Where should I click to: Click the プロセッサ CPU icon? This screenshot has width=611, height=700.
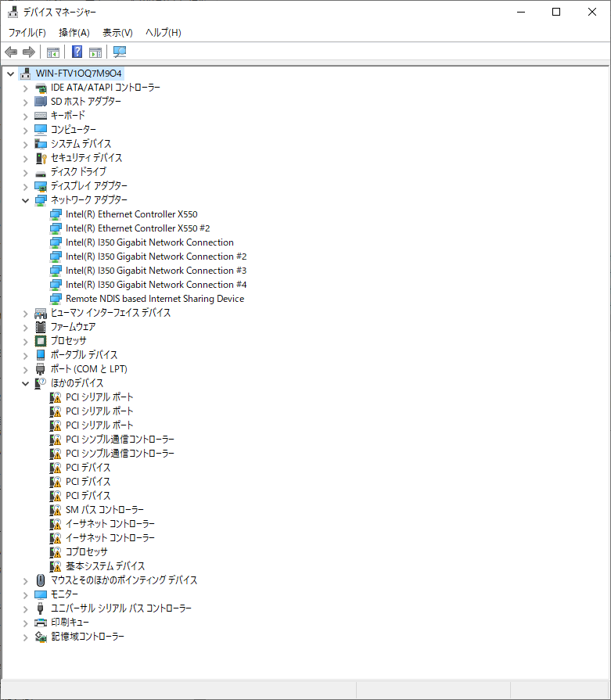coord(41,341)
